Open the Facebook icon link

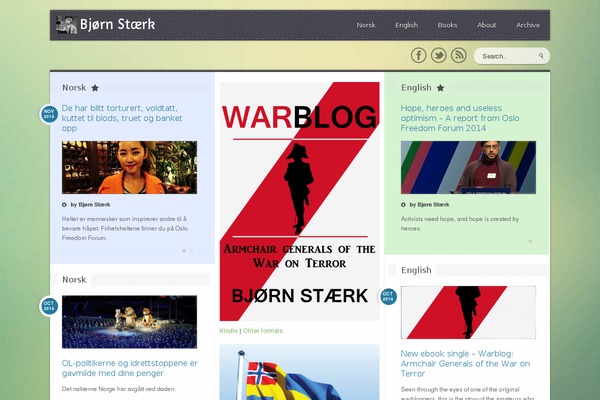419,56
